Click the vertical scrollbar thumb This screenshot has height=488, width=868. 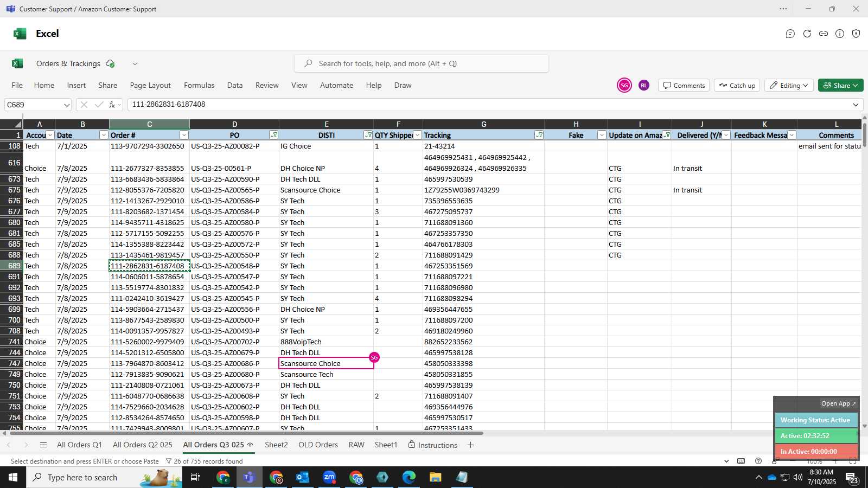coord(864,134)
